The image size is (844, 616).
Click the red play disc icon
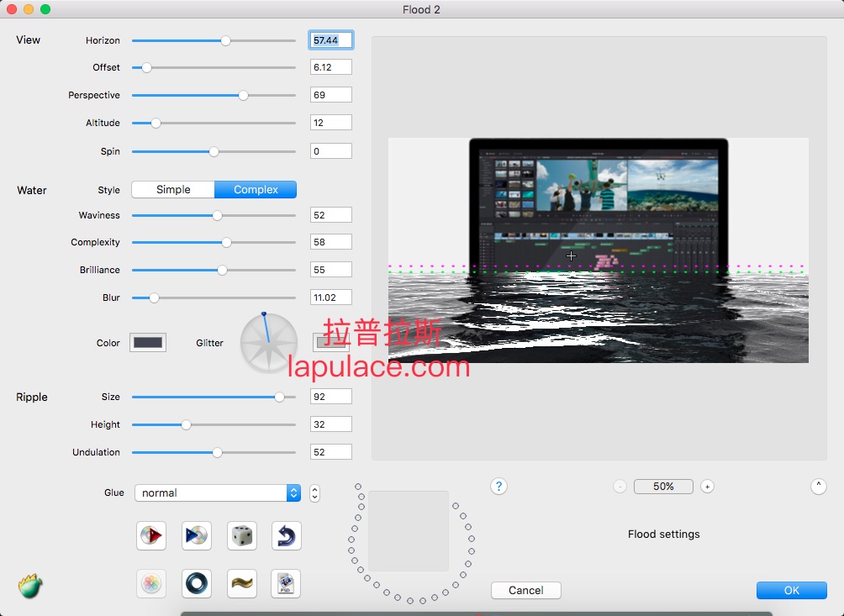point(151,535)
